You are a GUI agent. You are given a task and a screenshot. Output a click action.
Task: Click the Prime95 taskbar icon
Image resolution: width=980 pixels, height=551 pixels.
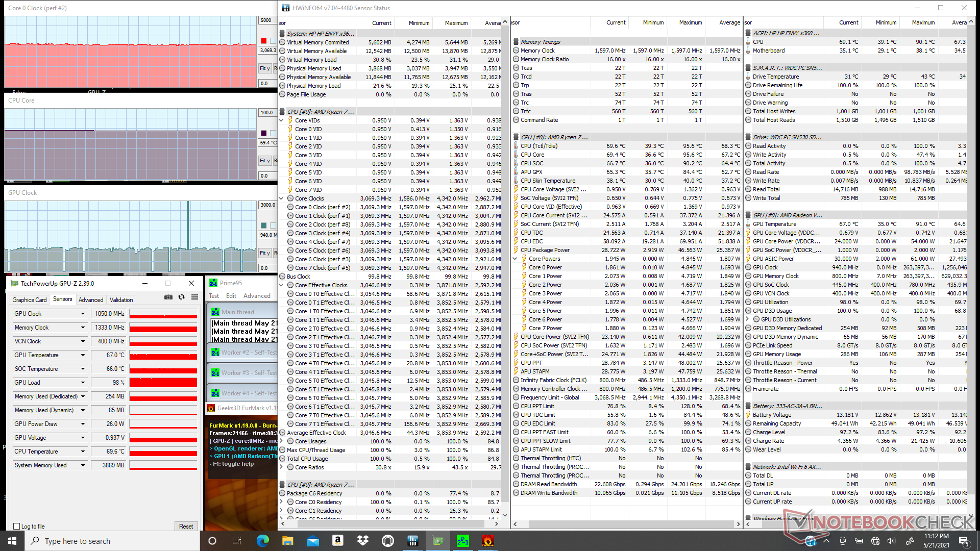click(462, 541)
